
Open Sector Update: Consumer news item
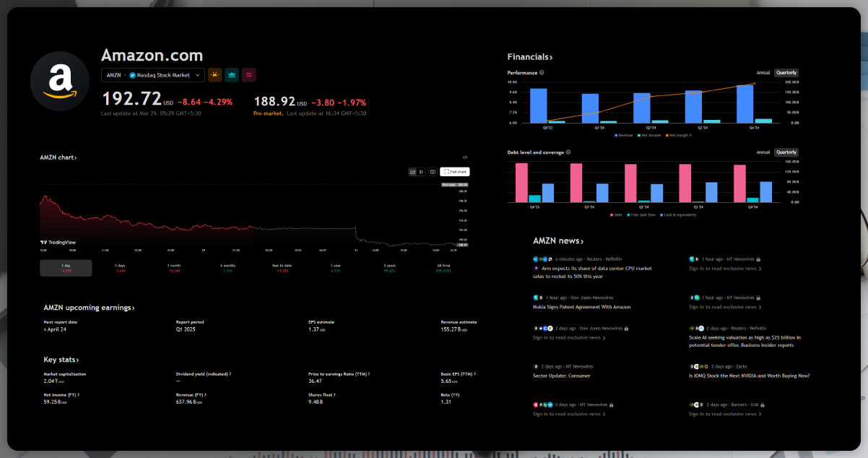562,376
